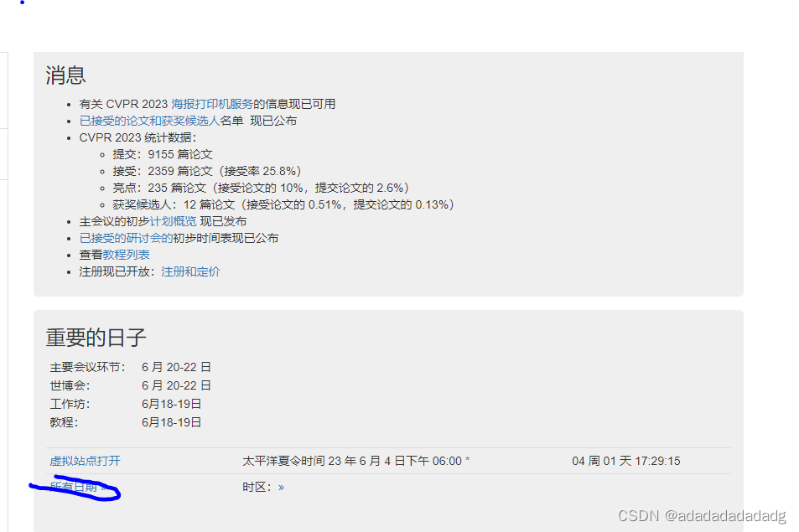Open the 已接受的研讨会的 link
This screenshot has height=532, width=799.
click(126, 238)
